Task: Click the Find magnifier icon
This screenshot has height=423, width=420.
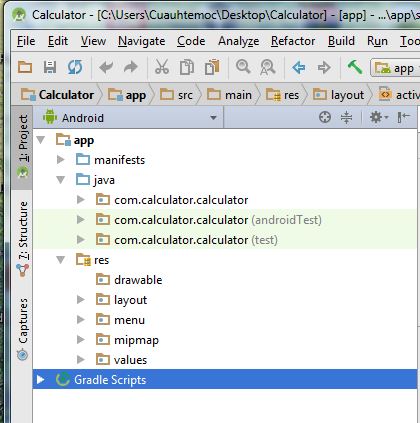Action: [243, 67]
